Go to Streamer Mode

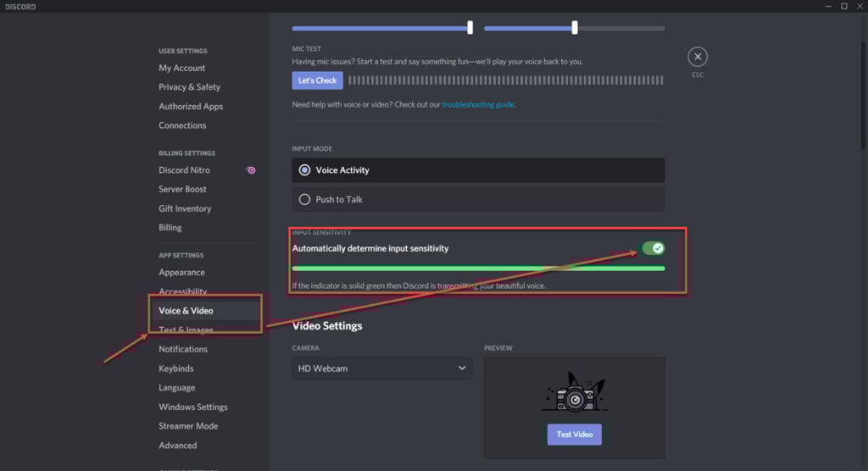(188, 426)
